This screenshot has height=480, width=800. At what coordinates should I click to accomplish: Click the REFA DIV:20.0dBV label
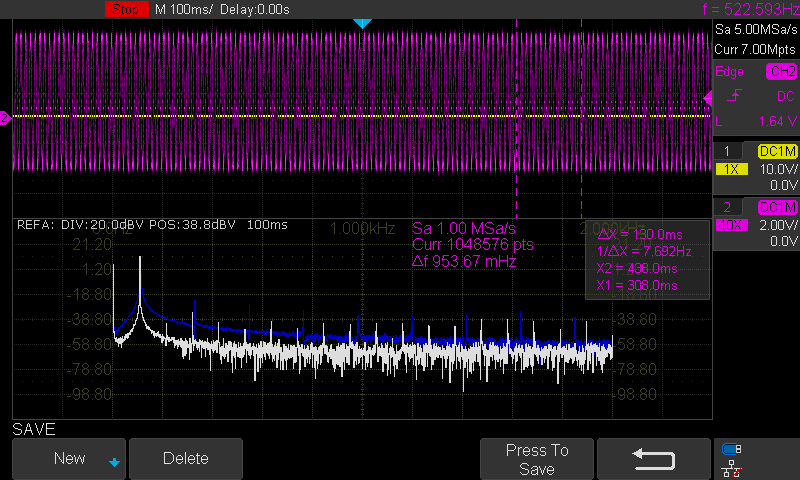tap(80, 225)
